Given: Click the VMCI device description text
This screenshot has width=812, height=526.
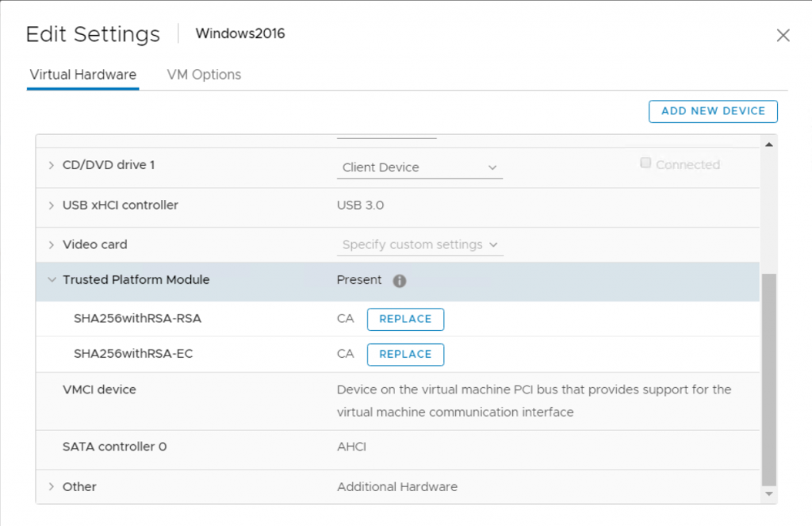Looking at the screenshot, I should pos(534,401).
